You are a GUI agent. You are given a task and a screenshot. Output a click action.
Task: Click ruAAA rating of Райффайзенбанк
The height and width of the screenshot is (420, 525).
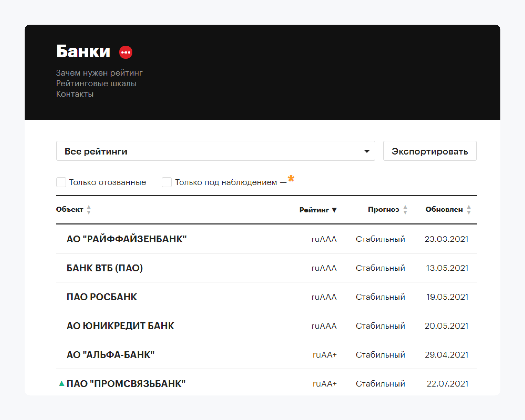point(324,239)
